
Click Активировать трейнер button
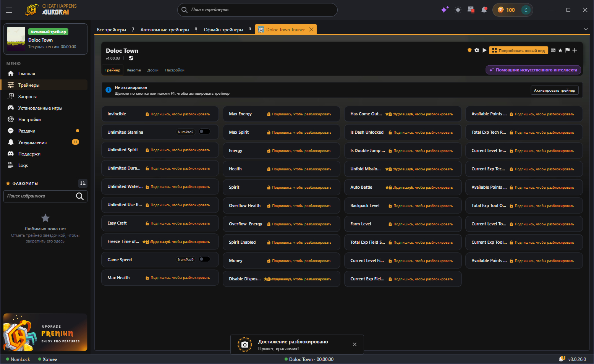tap(554, 90)
